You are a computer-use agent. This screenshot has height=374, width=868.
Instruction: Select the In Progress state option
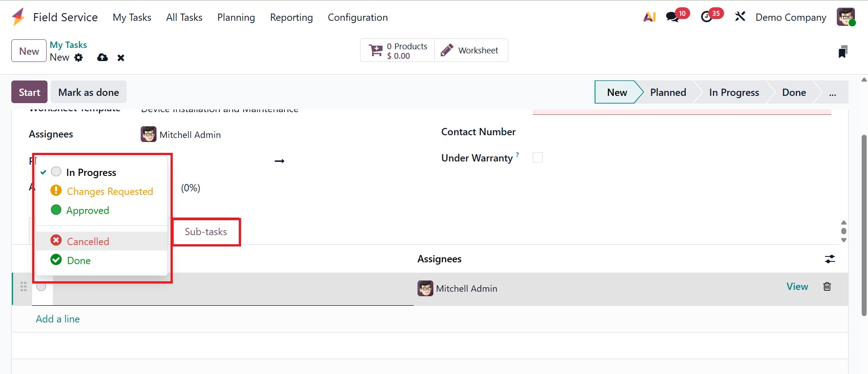click(x=91, y=172)
